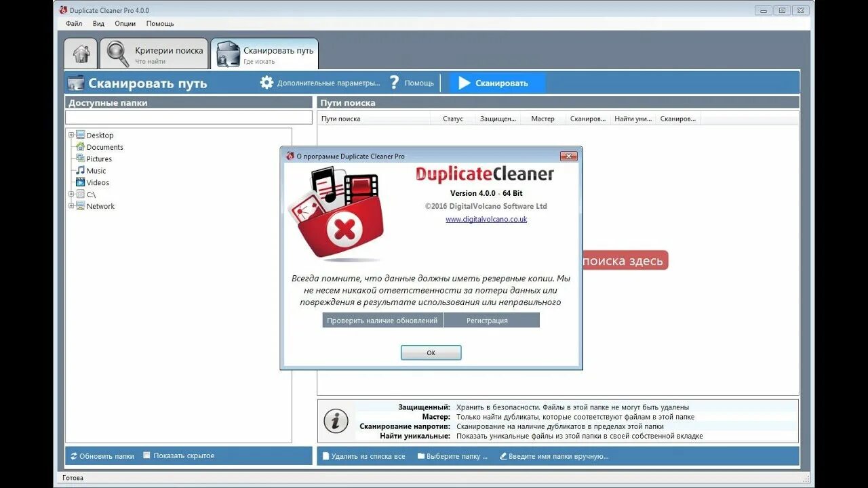Screen dimensions: 868x488
Task: Click the scan path tab folder icon
Action: click(229, 54)
